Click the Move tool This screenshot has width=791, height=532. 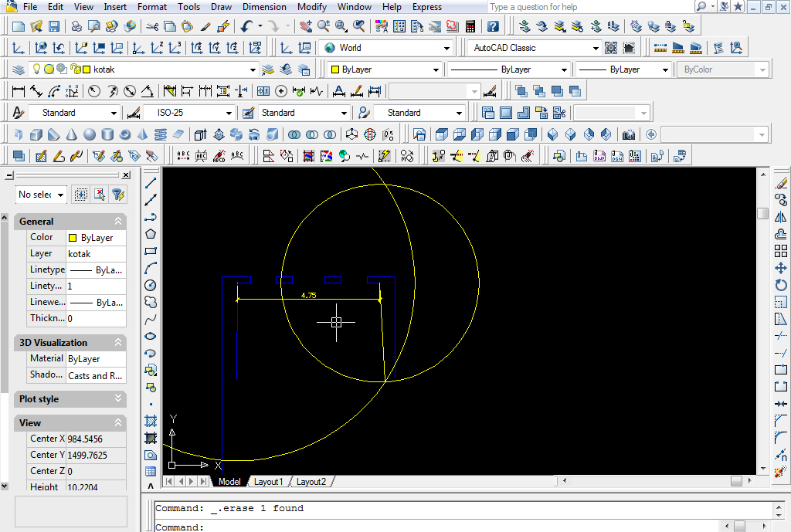pyautogui.click(x=781, y=268)
